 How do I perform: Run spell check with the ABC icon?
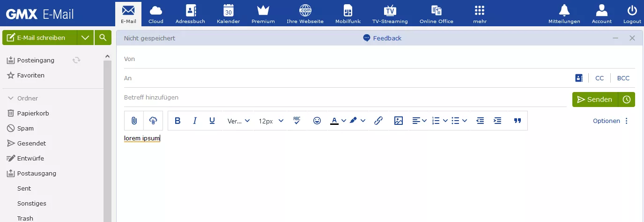pyautogui.click(x=297, y=121)
